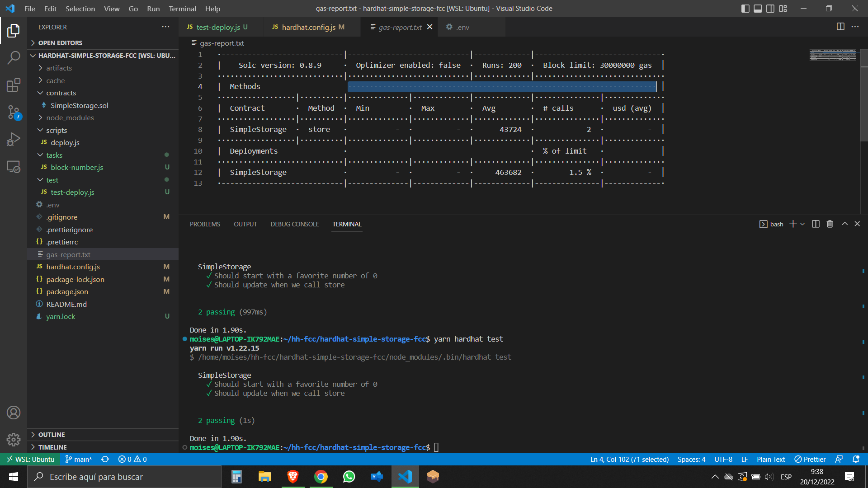
Task: Open the Source Control view
Action: pos(14,113)
